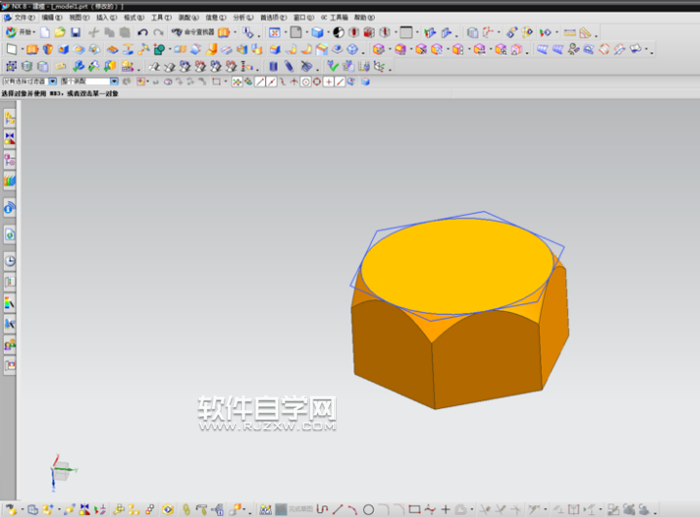
Task: Click the Undo arrow icon
Action: pos(143,33)
